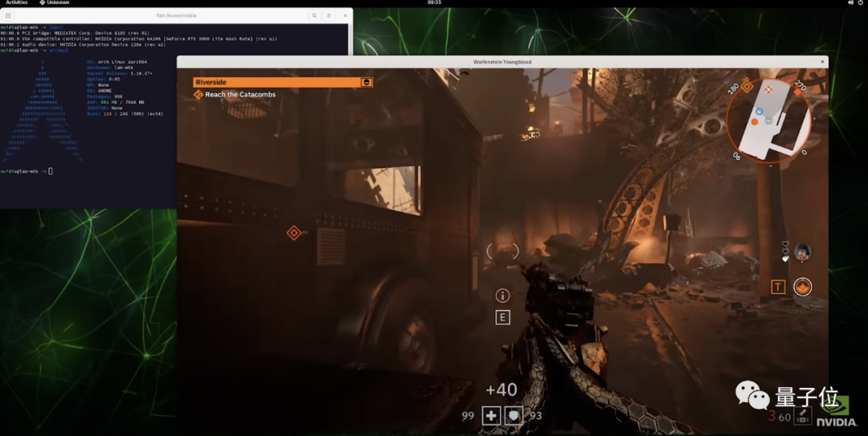868x436 pixels.
Task: Click the circular minimap
Action: point(768,121)
